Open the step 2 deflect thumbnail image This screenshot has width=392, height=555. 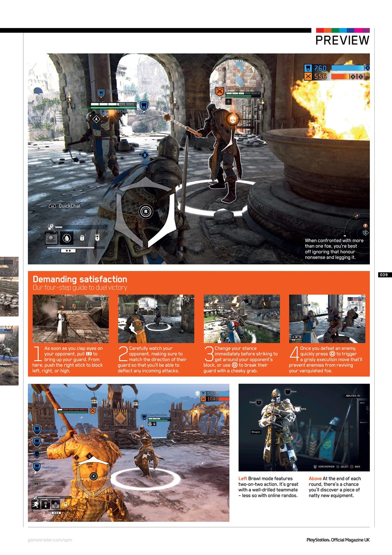(156, 319)
